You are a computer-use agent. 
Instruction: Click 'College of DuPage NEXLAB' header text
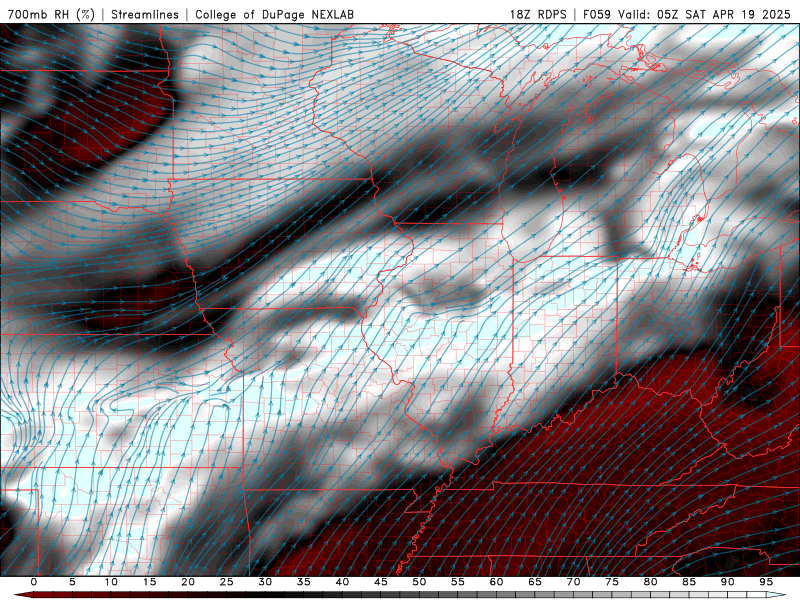[274, 14]
